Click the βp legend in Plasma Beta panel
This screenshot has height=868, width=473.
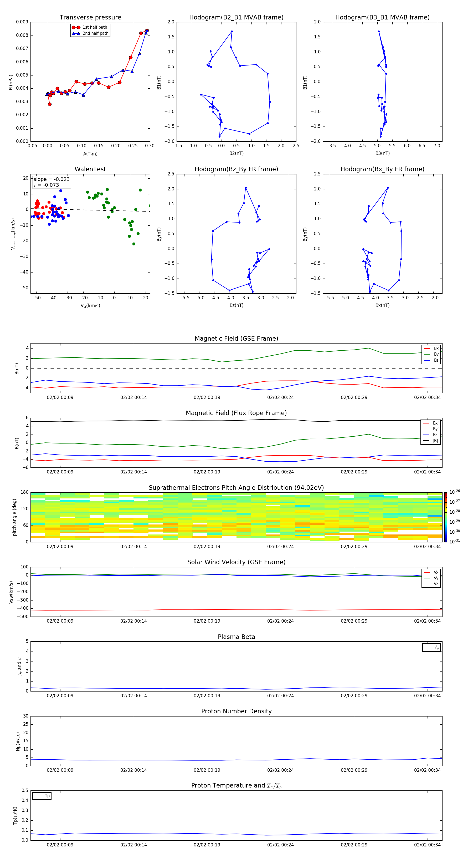(431, 648)
